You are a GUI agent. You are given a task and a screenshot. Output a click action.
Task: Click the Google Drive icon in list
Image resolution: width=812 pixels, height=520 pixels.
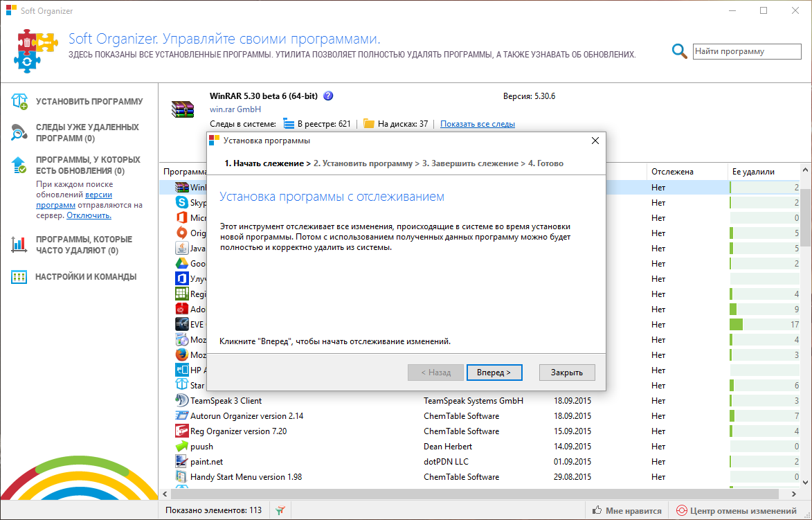click(x=182, y=264)
